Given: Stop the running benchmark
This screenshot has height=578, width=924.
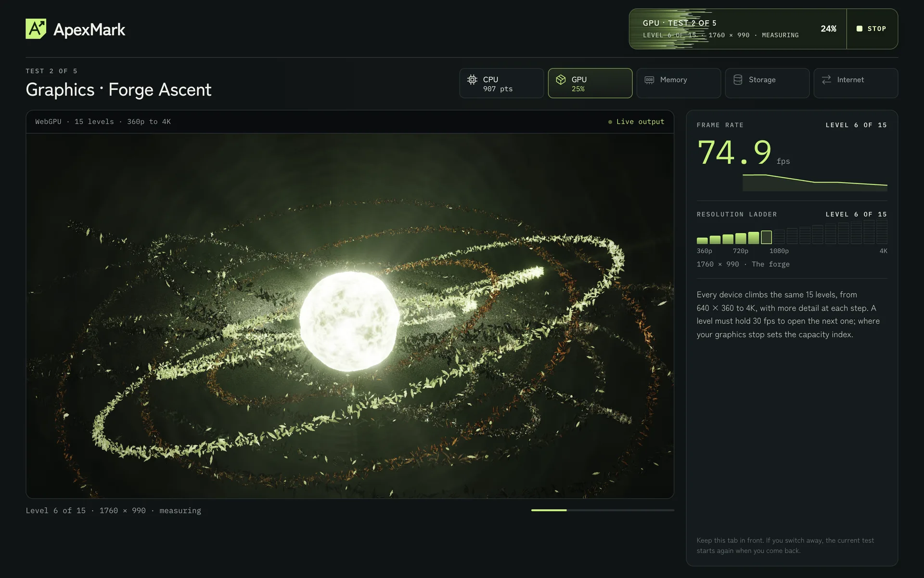Looking at the screenshot, I should (x=872, y=29).
